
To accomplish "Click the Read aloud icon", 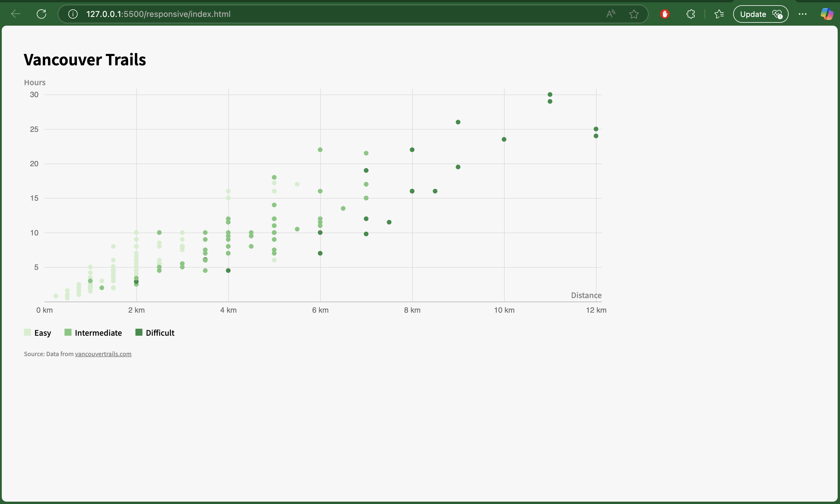I will pyautogui.click(x=611, y=14).
